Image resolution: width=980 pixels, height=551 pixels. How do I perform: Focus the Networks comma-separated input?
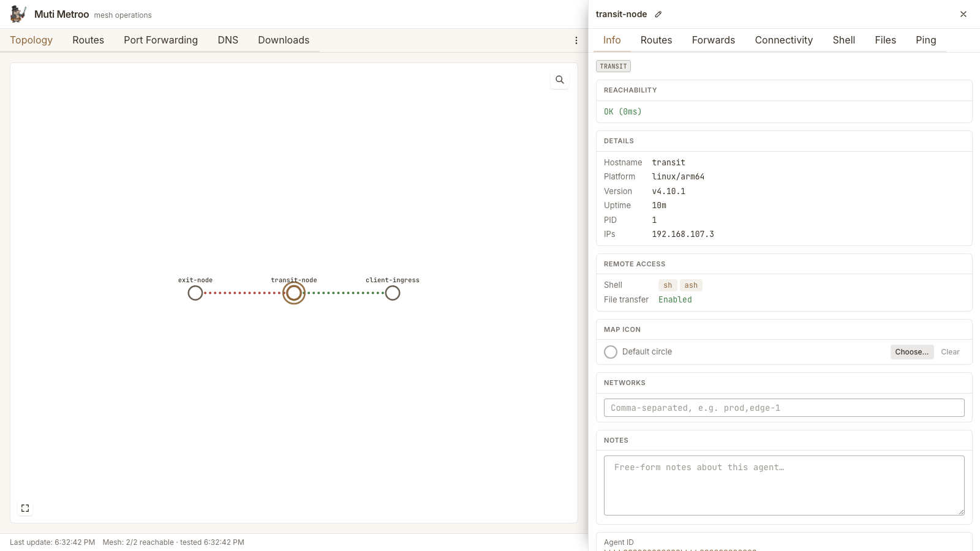(784, 408)
